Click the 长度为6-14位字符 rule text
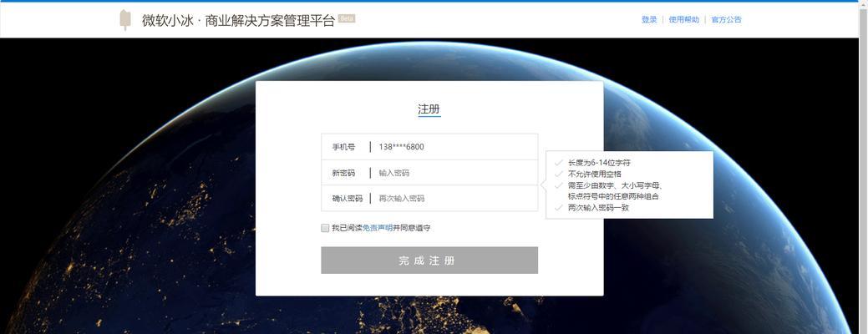This screenshot has height=334, width=868. 599,163
